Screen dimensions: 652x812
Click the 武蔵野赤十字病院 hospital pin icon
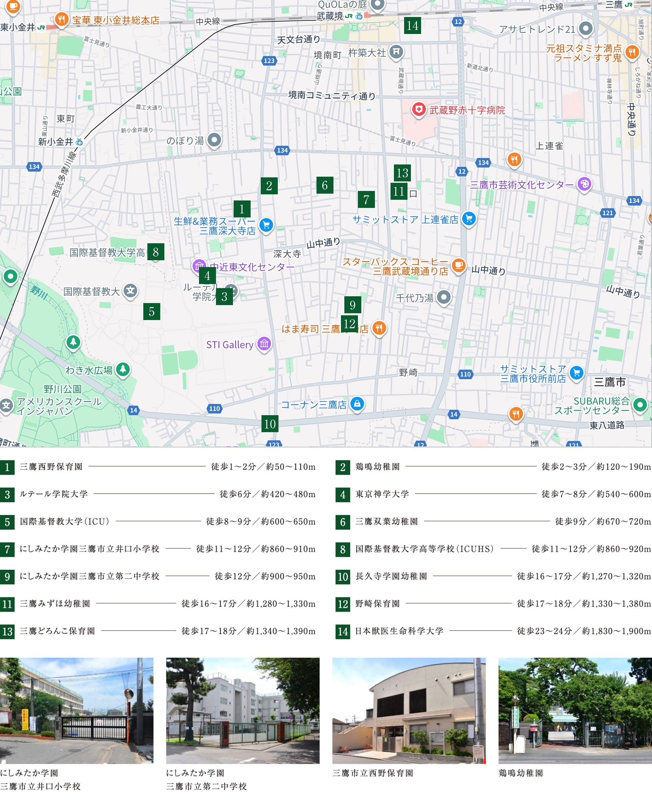[x=418, y=110]
